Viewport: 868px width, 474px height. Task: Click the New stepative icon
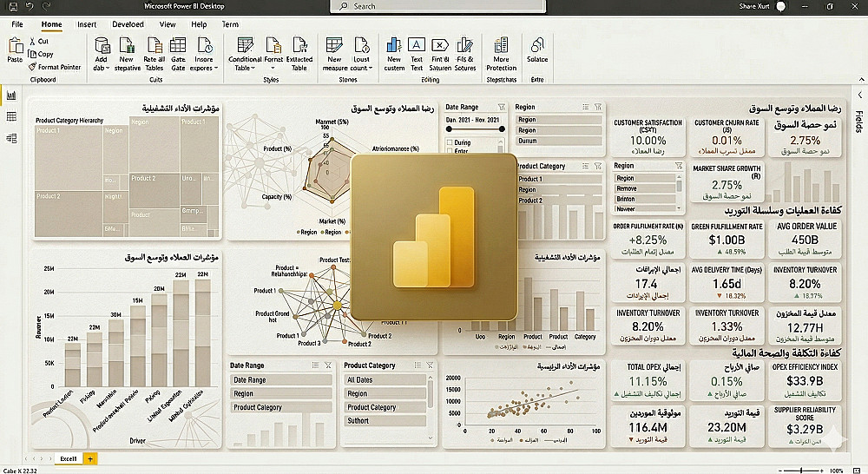(128, 45)
